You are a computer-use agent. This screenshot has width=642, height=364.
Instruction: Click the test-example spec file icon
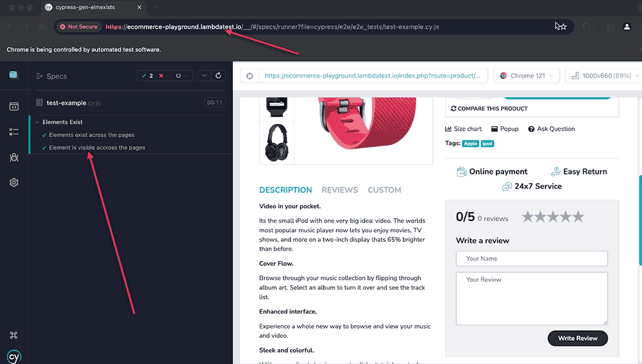[x=39, y=103]
